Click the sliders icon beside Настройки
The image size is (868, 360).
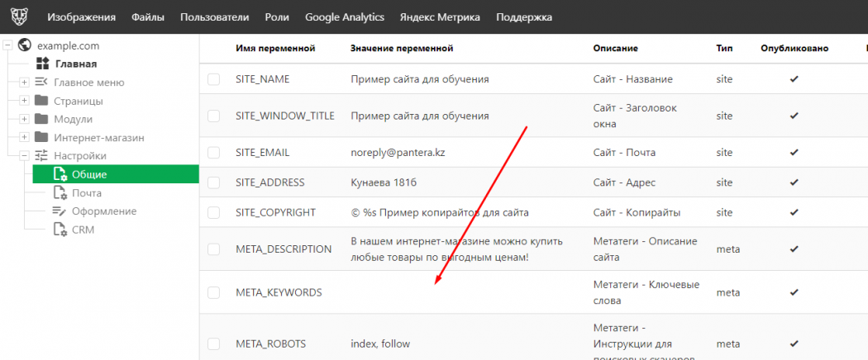point(41,155)
